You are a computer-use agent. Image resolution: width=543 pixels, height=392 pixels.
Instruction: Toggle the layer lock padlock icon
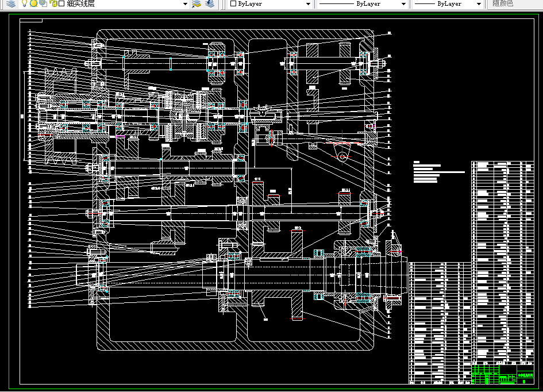pyautogui.click(x=53, y=3)
